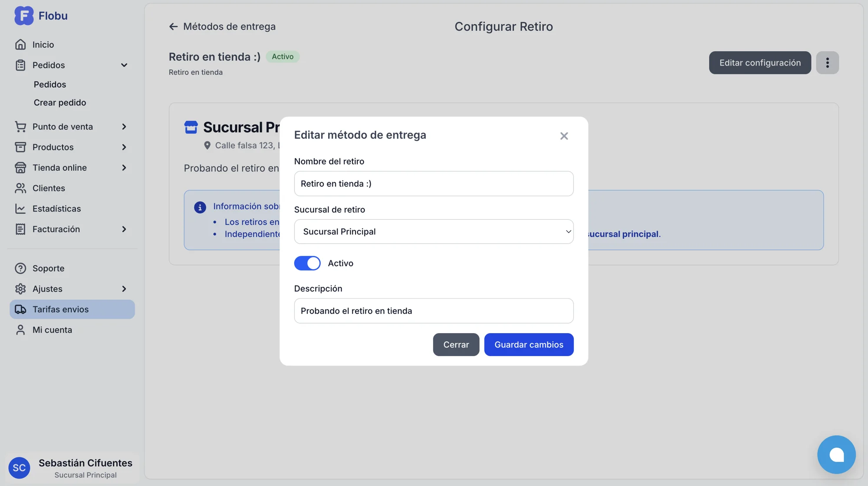Go to Mi cuenta
The image size is (868, 486).
click(52, 330)
